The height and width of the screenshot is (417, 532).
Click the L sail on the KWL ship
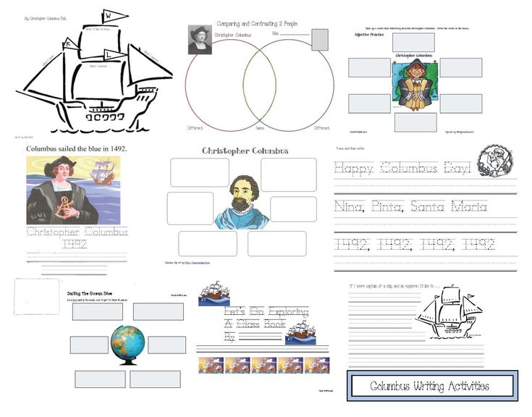(x=107, y=54)
